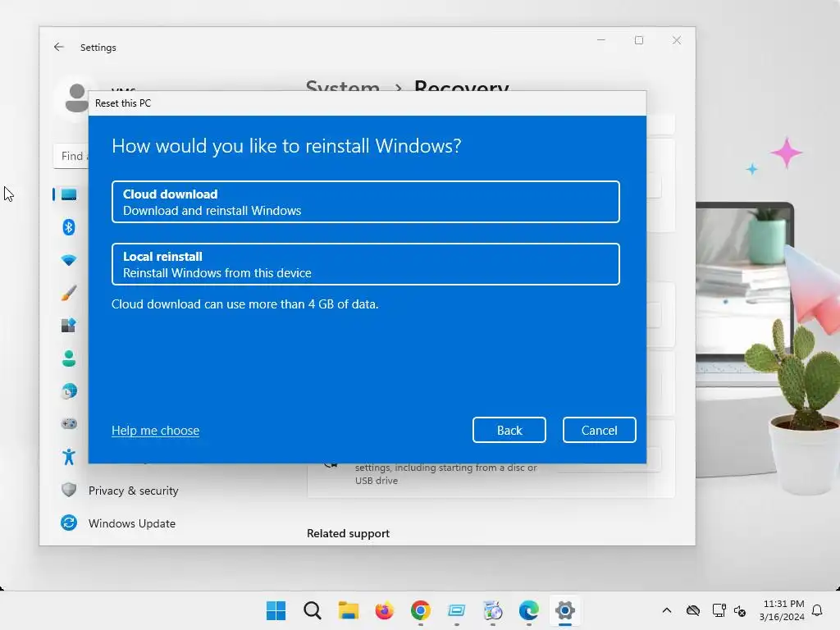Open the taskbar app right of Chrome
This screenshot has width=840, height=630.
(x=456, y=610)
